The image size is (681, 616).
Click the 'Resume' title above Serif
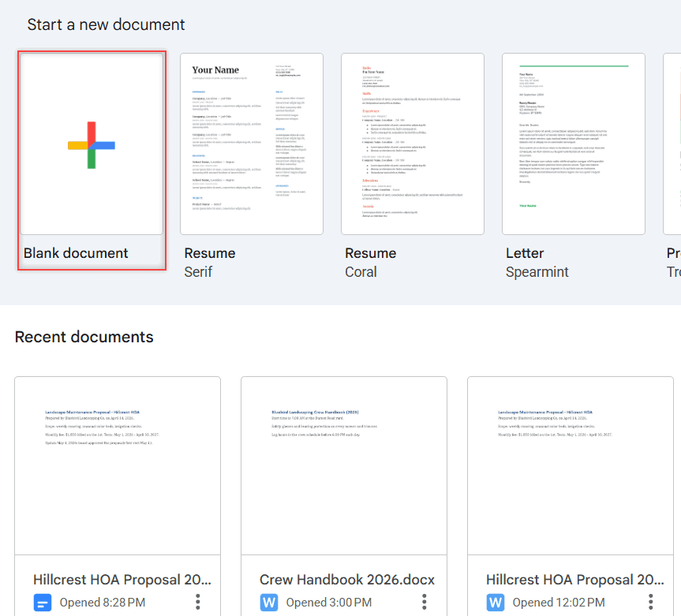[x=210, y=253]
